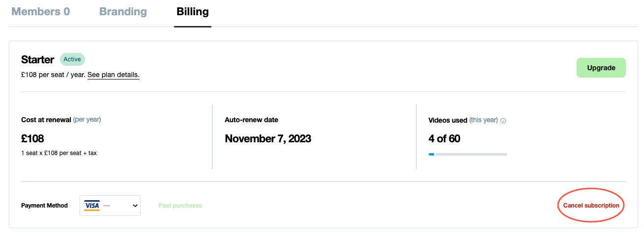Image resolution: width=644 pixels, height=236 pixels.
Task: Switch to the Members tab
Action: pyautogui.click(x=41, y=12)
